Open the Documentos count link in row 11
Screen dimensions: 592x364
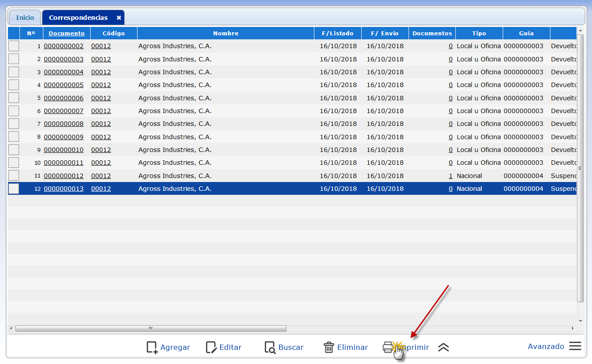click(451, 176)
